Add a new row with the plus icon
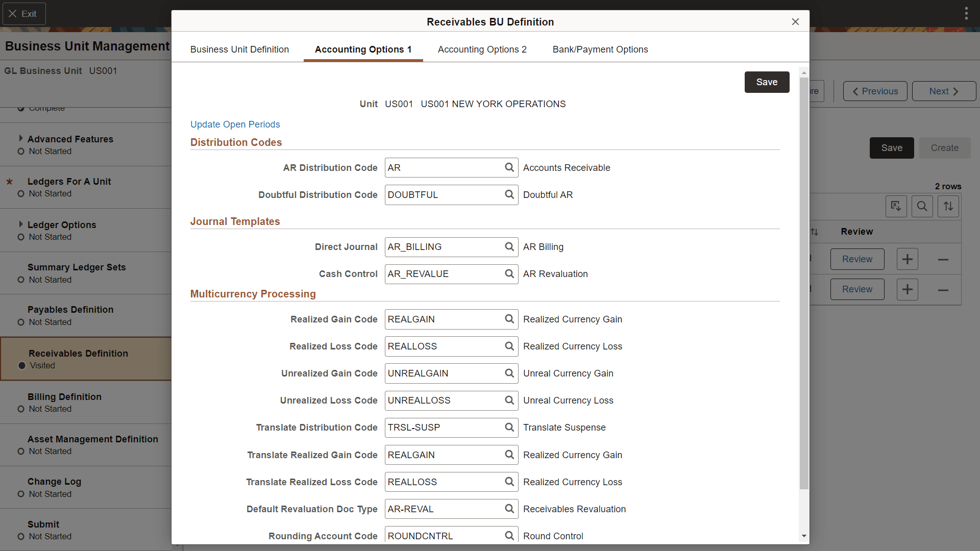The height and width of the screenshot is (551, 980). coord(908,259)
